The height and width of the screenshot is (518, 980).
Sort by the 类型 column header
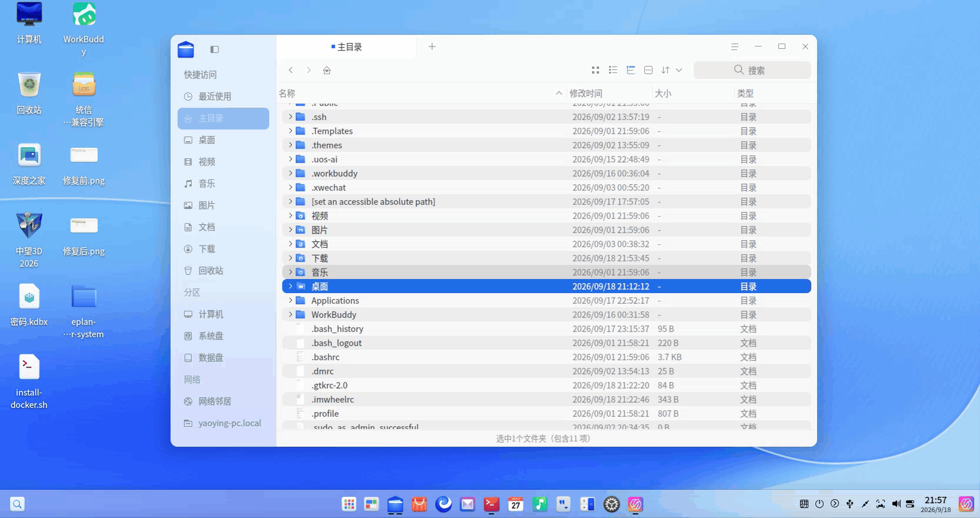[774, 93]
